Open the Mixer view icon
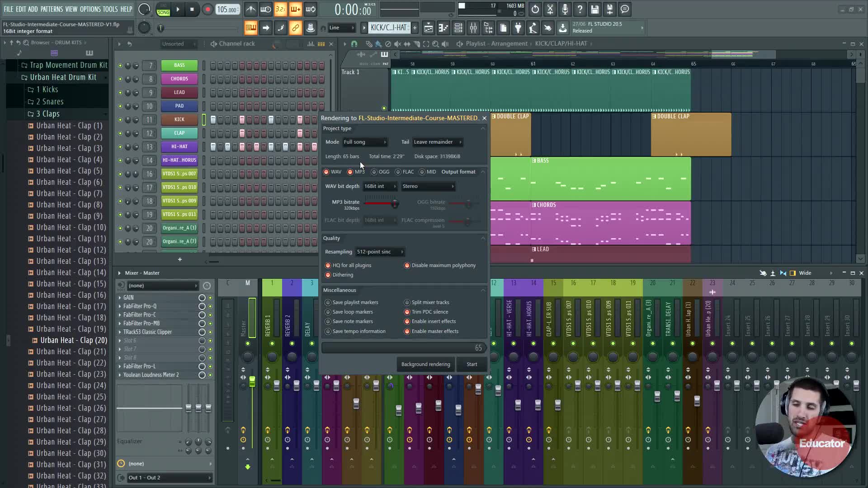Viewport: 868px width, 488px height. click(473, 28)
